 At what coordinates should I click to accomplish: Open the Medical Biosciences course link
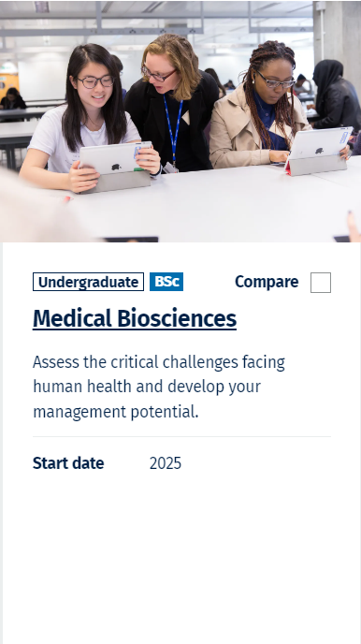pyautogui.click(x=135, y=318)
